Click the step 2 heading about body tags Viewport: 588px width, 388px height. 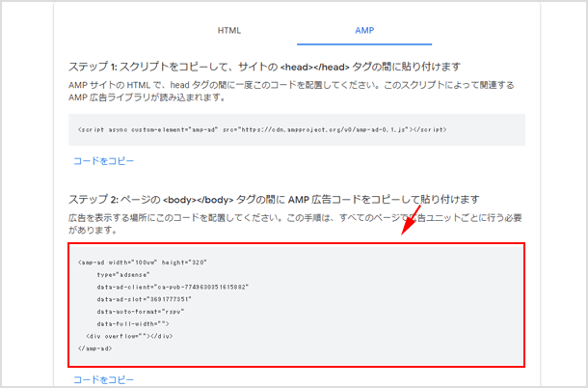[x=274, y=199]
